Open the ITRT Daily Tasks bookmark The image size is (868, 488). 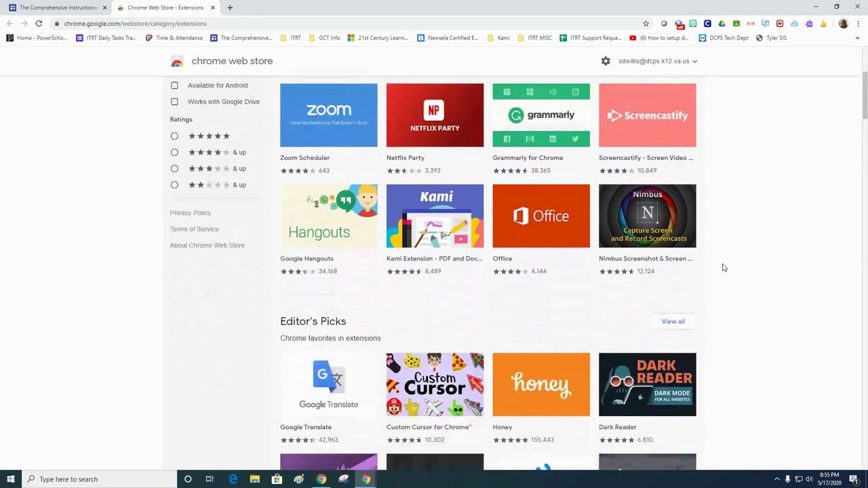click(106, 38)
